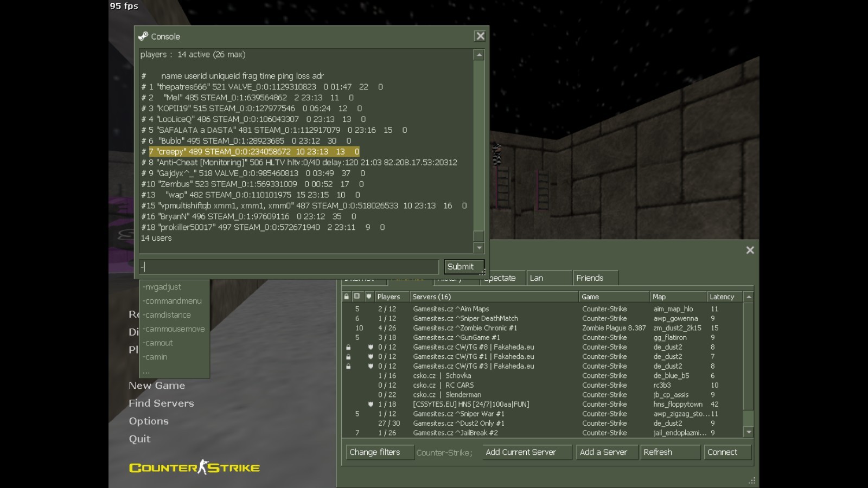
Task: Click the Add a Server button
Action: coord(606,452)
